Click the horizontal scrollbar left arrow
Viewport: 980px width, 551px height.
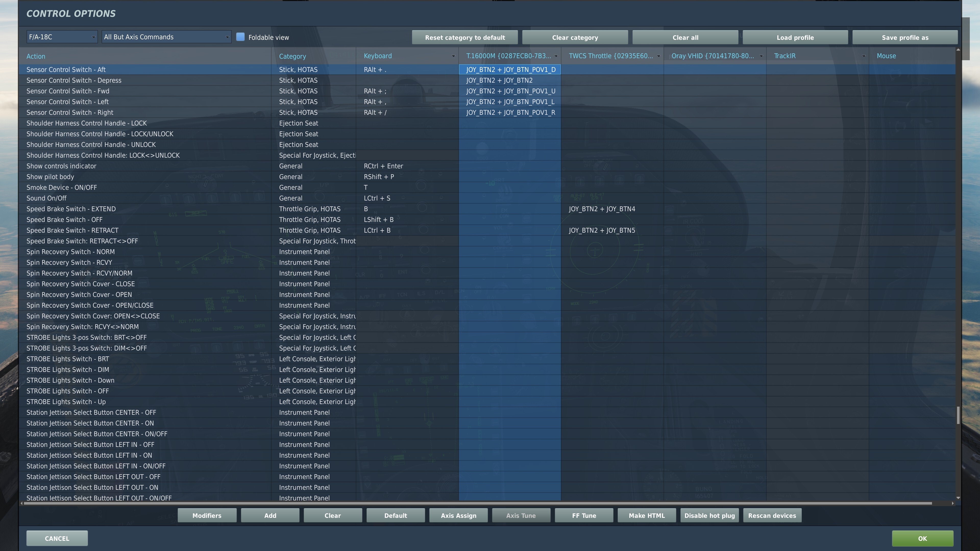coord(22,504)
